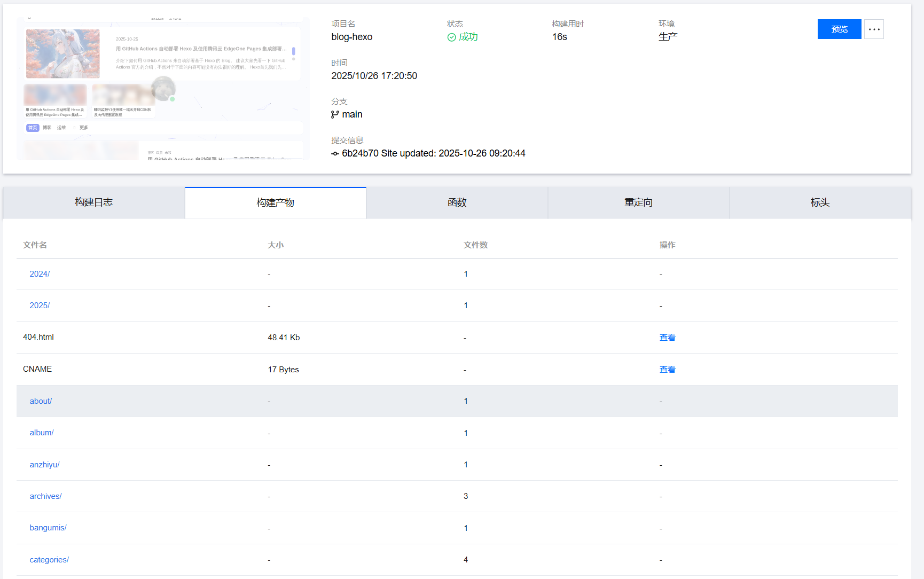
Task: Browse the anzhiyu/ folder
Action: [x=44, y=465]
